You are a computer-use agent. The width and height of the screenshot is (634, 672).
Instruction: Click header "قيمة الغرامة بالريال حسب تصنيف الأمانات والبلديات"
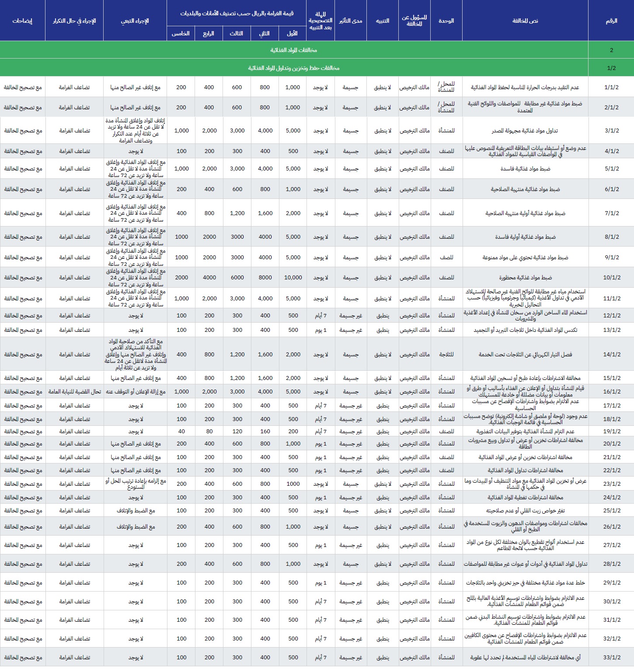237,13
